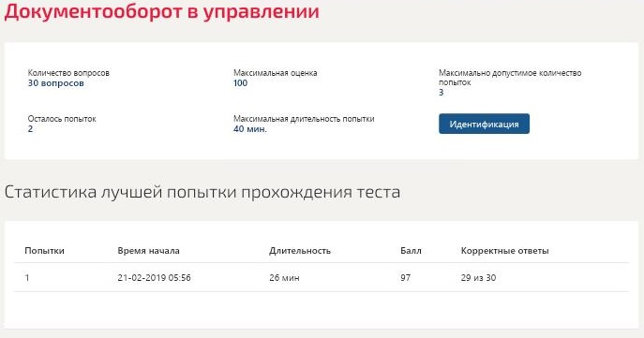Click the Попытки column header
The image size is (644, 338).
(x=44, y=251)
